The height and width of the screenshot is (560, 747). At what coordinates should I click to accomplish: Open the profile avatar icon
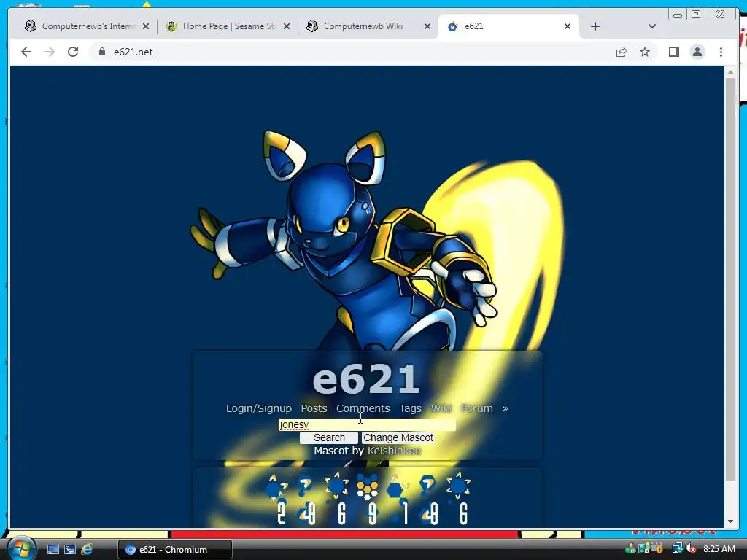[x=697, y=52]
